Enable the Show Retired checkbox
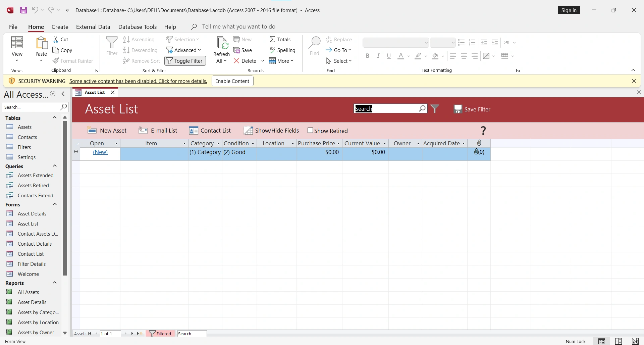 click(x=311, y=131)
